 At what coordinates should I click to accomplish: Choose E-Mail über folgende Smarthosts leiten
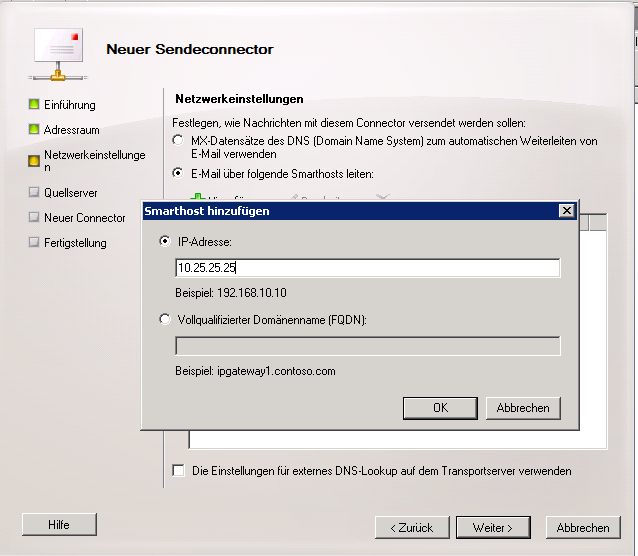(178, 173)
